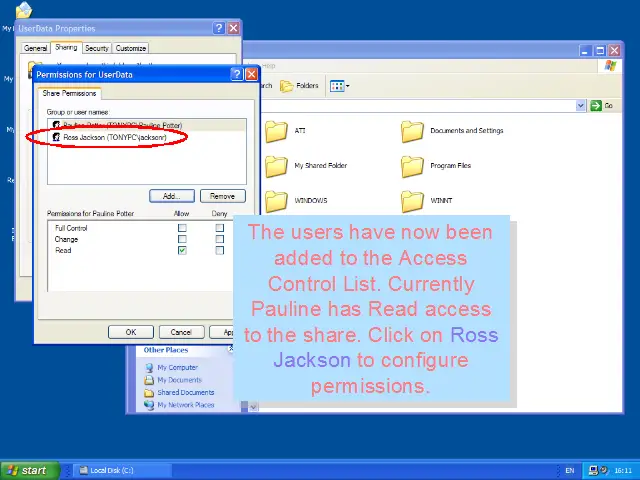This screenshot has width=640, height=480.
Task: Click the partly hidden Apply button
Action: click(x=222, y=332)
